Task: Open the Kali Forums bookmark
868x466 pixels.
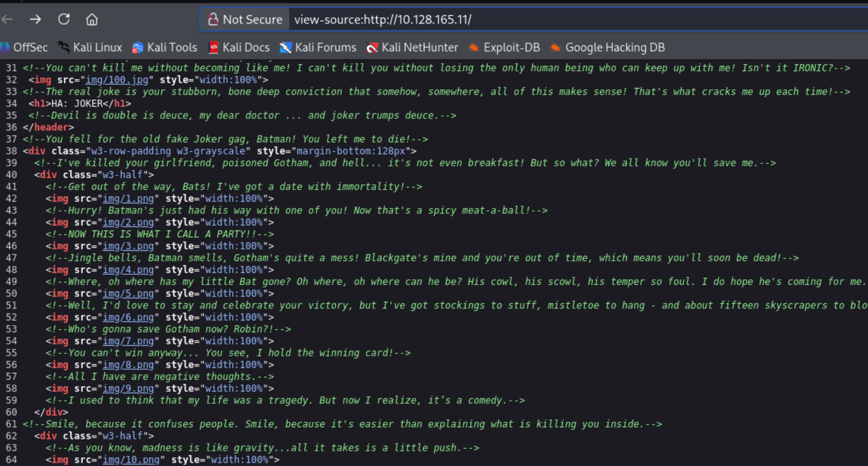Action: [x=318, y=47]
